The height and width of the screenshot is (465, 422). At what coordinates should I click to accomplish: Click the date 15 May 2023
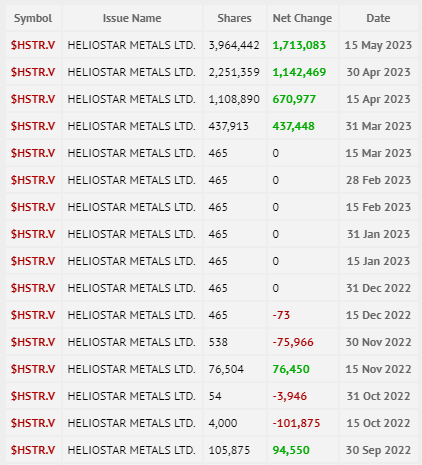(x=378, y=45)
